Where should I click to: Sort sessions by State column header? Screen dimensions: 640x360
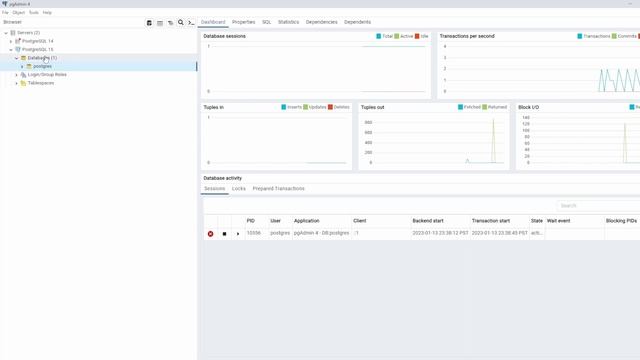(537, 221)
